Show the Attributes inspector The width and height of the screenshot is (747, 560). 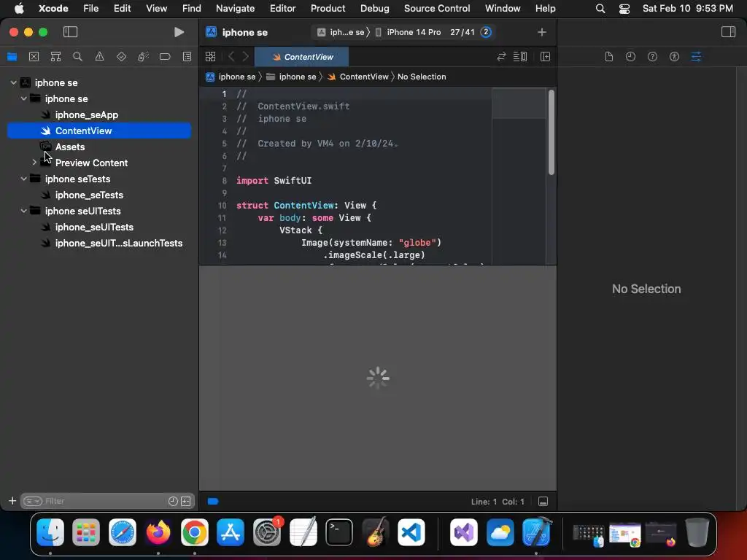click(696, 57)
